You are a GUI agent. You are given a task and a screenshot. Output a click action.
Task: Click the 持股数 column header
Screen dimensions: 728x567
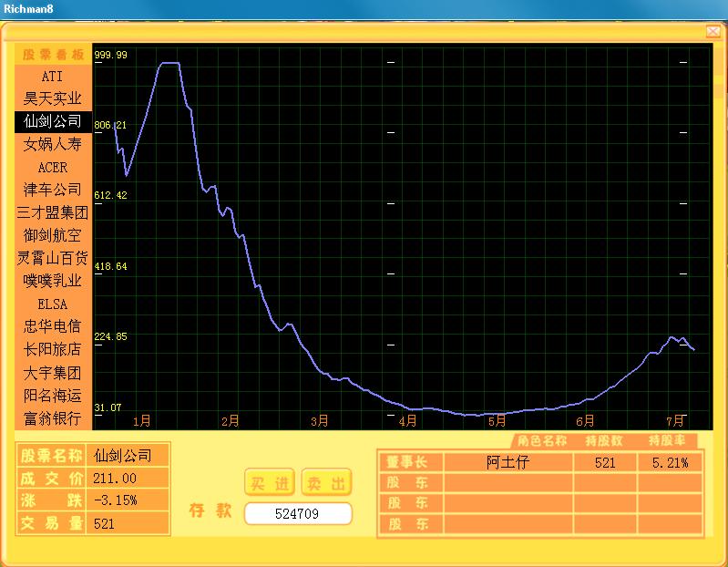click(x=603, y=440)
